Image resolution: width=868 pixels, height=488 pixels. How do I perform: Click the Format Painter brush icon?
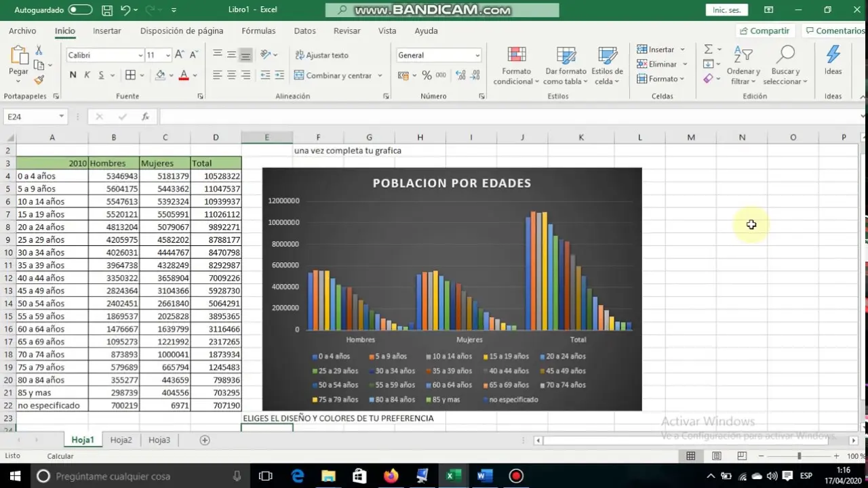click(x=39, y=79)
